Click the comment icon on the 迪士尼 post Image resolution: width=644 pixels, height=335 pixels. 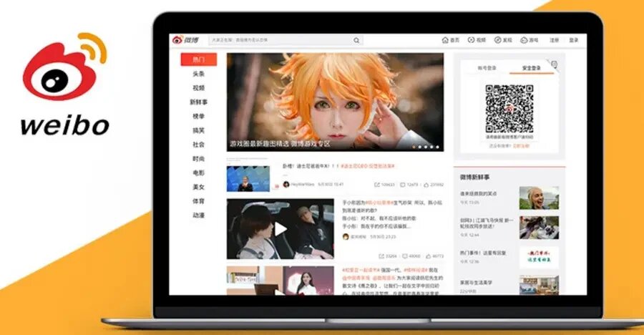[402, 185]
